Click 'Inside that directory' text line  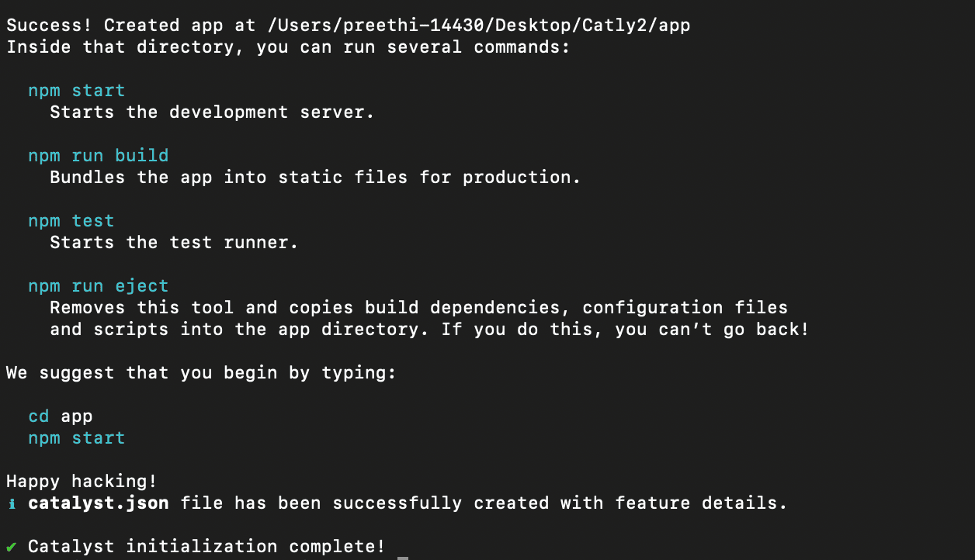point(288,47)
